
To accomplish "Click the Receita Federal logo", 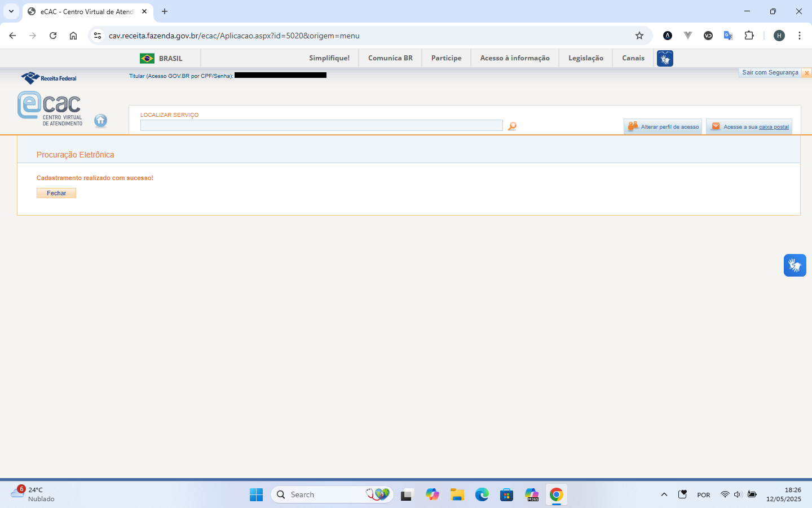I will (x=48, y=78).
